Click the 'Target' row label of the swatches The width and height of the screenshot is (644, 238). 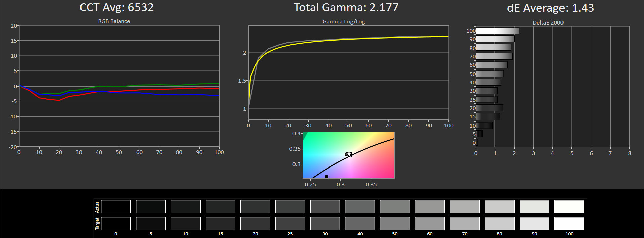click(97, 224)
